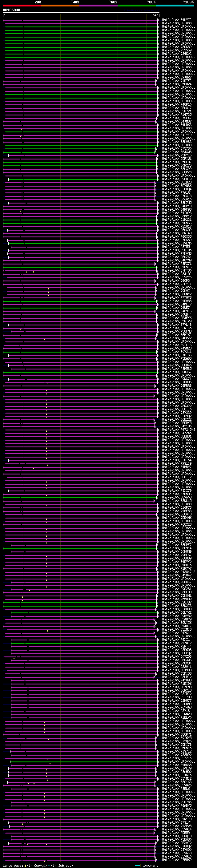
Task: Click the orange ~40% identity legend bar
Action: pos(60,6)
